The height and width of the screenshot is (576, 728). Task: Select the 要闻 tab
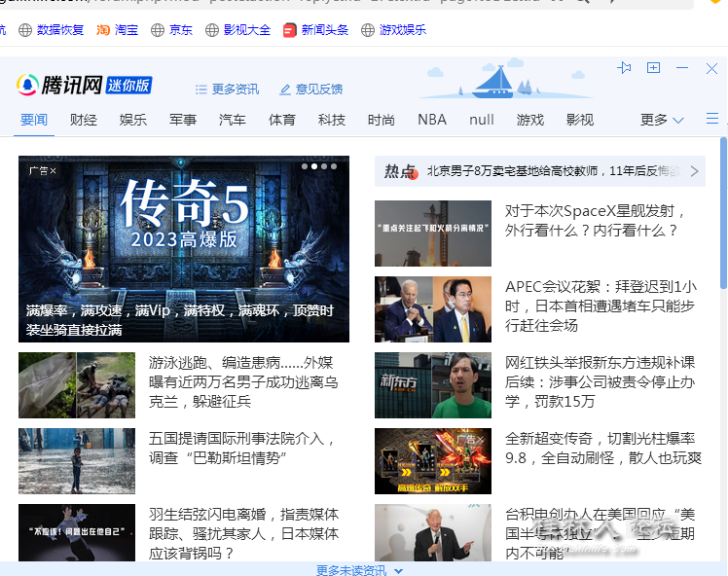pyautogui.click(x=34, y=120)
